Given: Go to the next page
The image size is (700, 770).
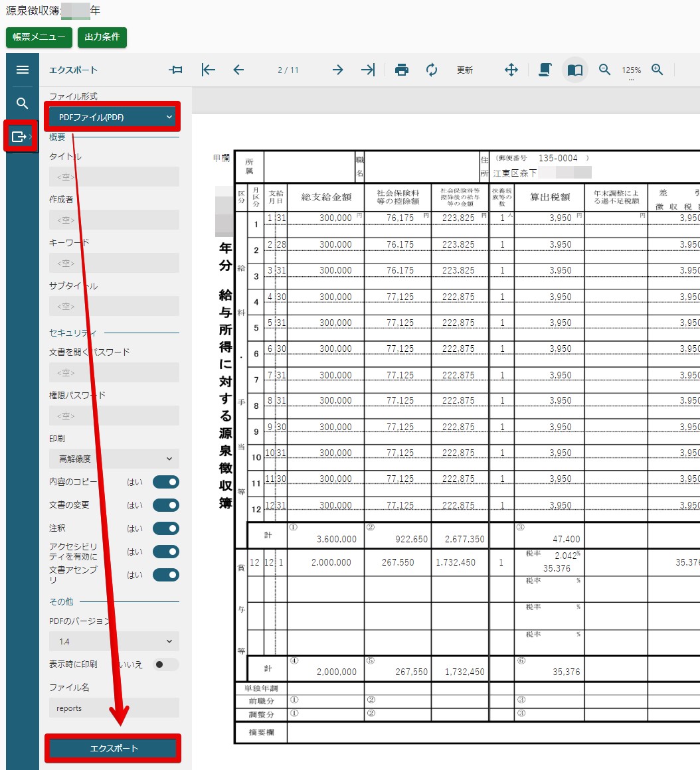Looking at the screenshot, I should 337,70.
